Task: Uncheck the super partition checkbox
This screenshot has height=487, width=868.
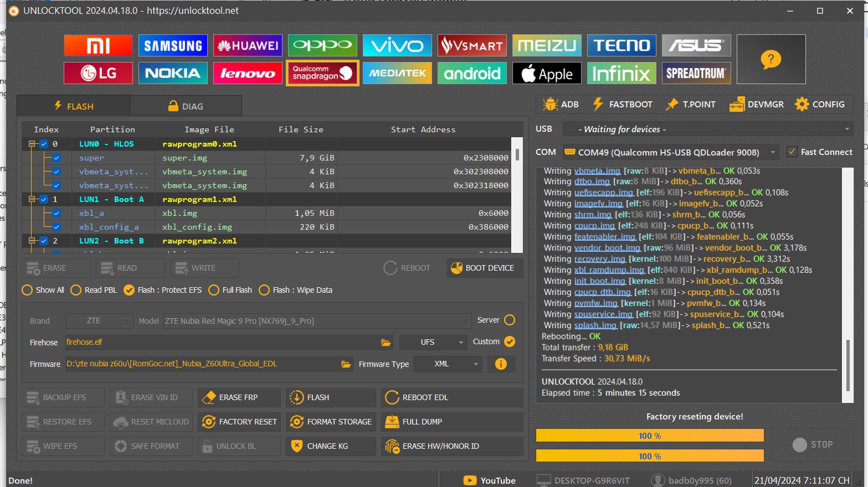Action: click(x=57, y=158)
